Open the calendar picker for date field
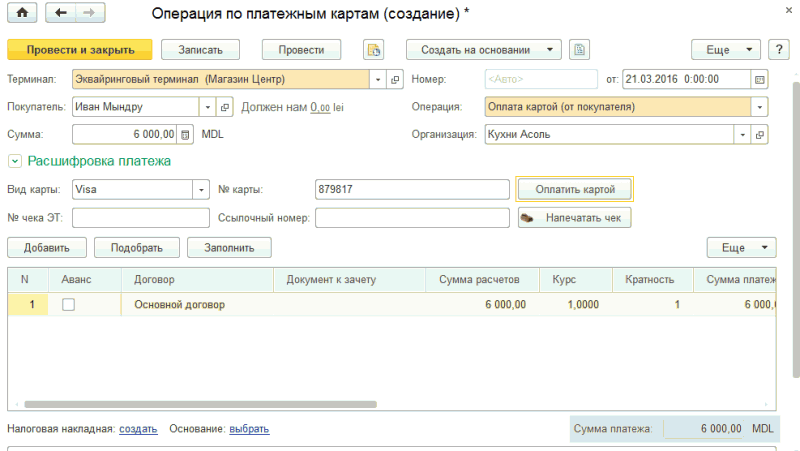The height and width of the screenshot is (451, 800). pyautogui.click(x=760, y=79)
